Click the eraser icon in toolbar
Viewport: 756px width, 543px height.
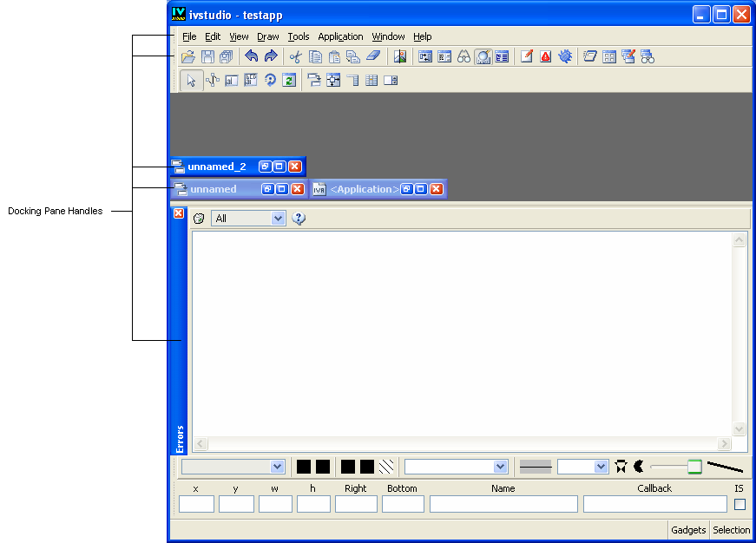[373, 57]
